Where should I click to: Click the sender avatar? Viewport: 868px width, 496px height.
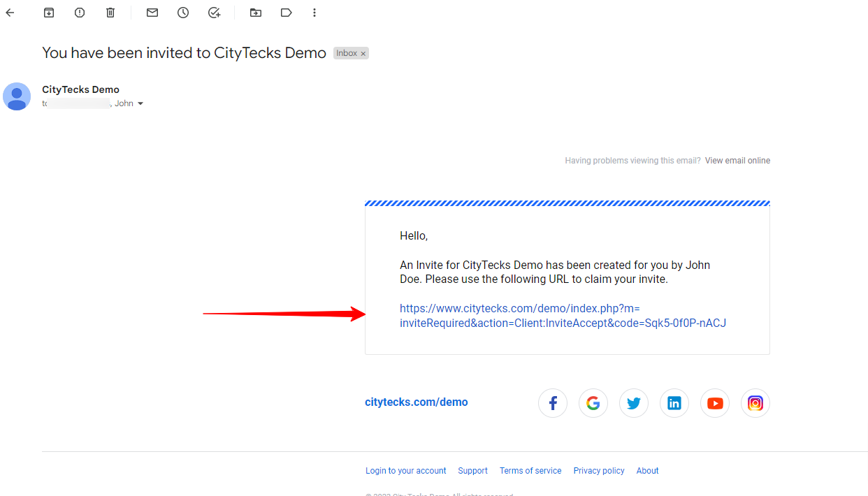coord(17,96)
